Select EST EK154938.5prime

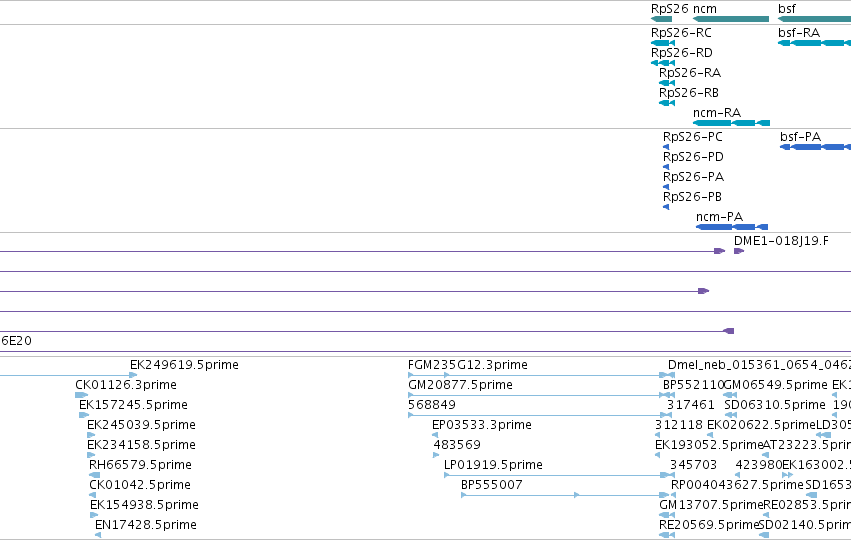144,506
